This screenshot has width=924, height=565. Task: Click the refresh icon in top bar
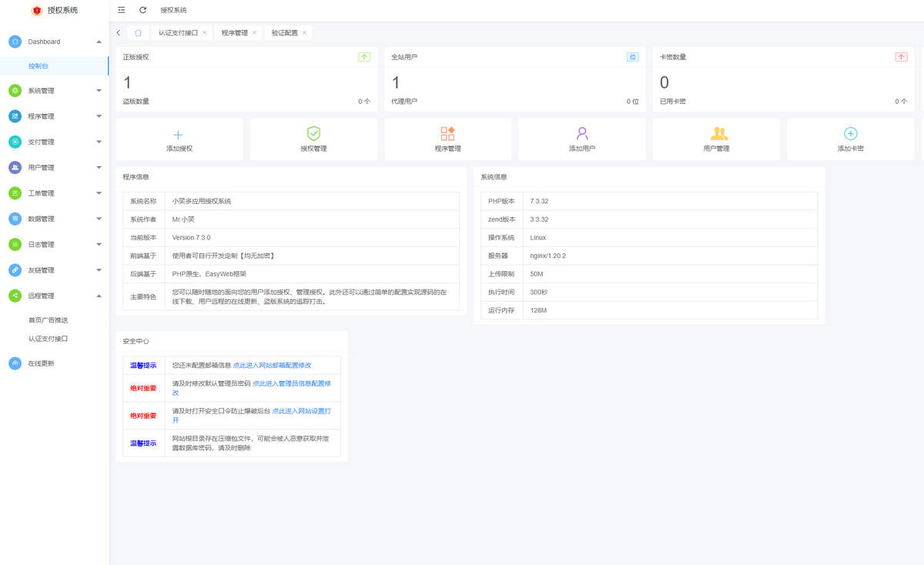(x=142, y=10)
